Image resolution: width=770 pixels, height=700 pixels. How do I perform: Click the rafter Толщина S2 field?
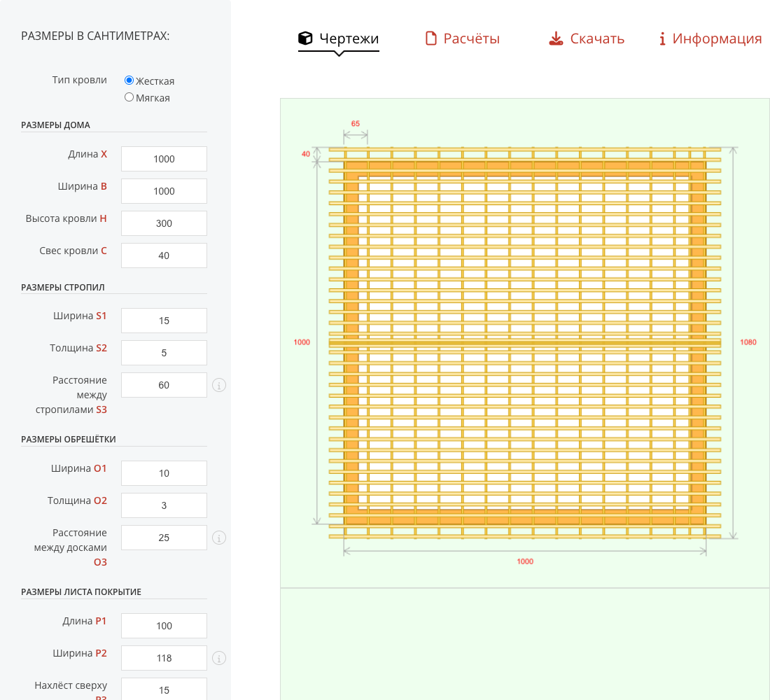(164, 353)
